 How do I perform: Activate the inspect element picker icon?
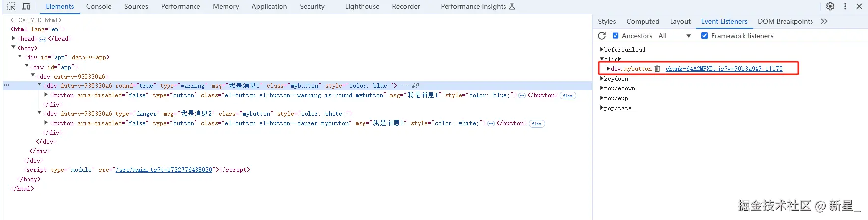(11, 6)
